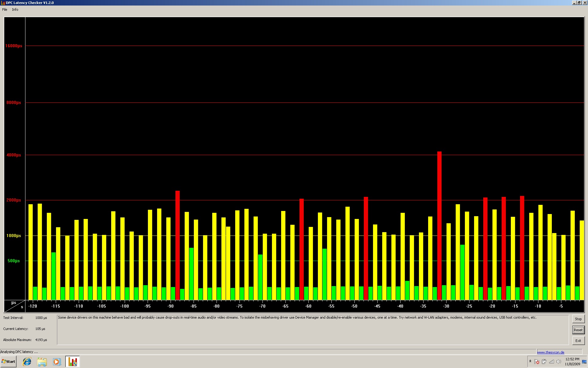The height and width of the screenshot is (368, 588).
Task: Expand hidden system tray icons
Action: [x=530, y=362]
